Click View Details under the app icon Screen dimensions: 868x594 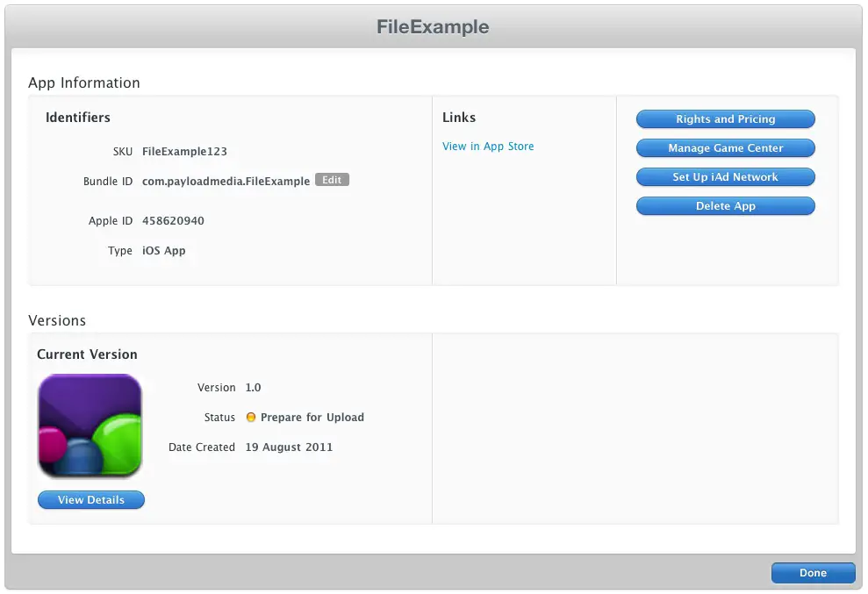pyautogui.click(x=91, y=500)
